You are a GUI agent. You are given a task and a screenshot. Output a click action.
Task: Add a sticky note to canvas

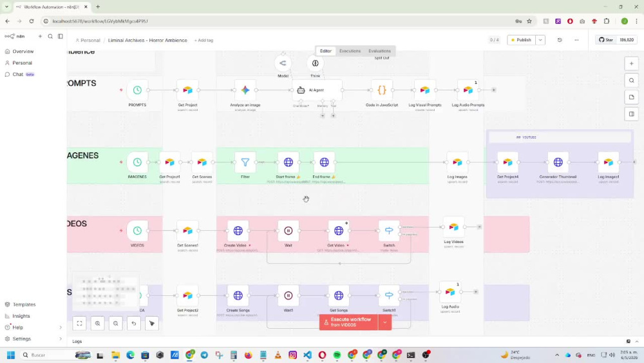coord(631,97)
